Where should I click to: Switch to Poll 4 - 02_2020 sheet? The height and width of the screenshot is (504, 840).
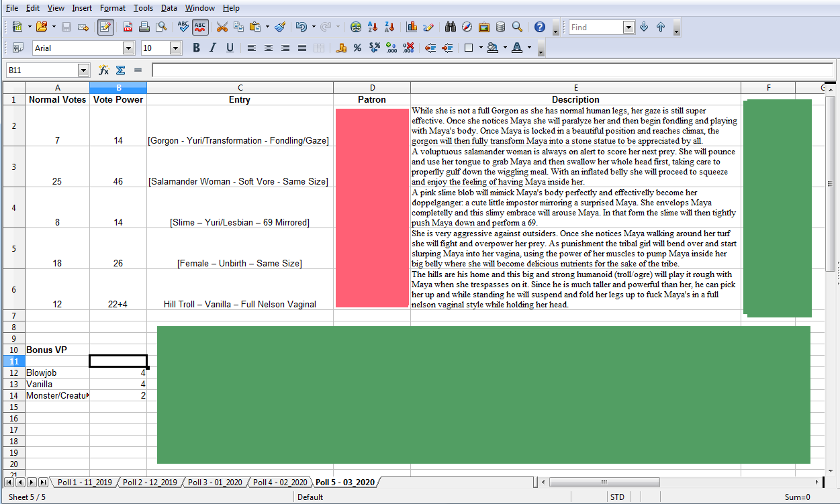[280, 483]
